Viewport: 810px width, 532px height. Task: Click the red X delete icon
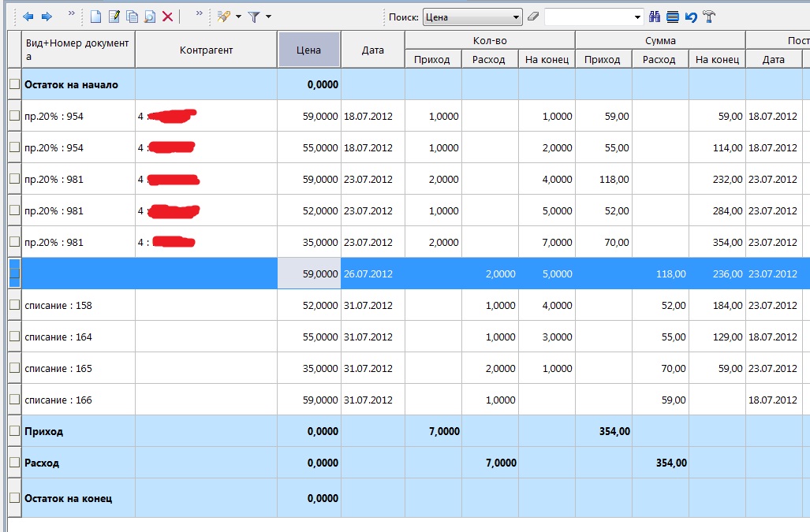(x=167, y=17)
